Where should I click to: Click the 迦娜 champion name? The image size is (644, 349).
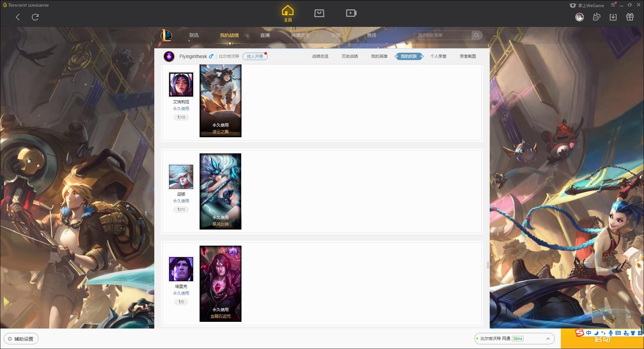pyautogui.click(x=181, y=194)
